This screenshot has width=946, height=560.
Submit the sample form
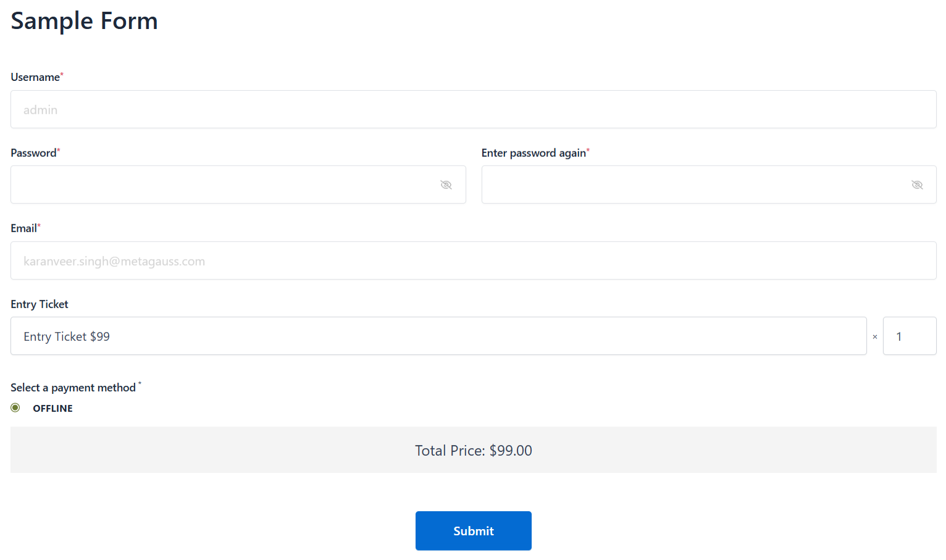473,531
